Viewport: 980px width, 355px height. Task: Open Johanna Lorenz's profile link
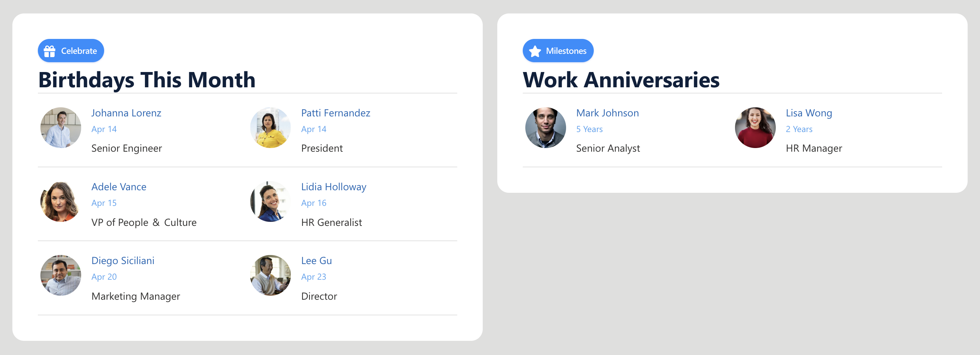(126, 113)
